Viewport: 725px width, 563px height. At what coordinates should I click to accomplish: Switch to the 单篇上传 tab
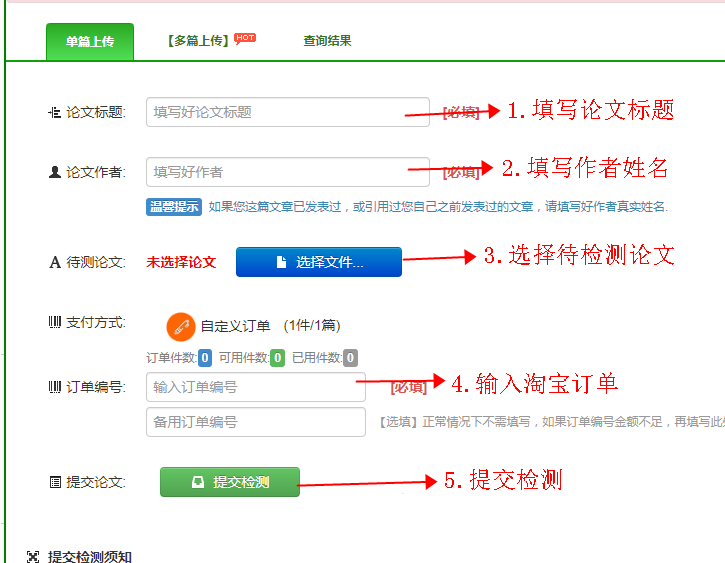pyautogui.click(x=90, y=42)
